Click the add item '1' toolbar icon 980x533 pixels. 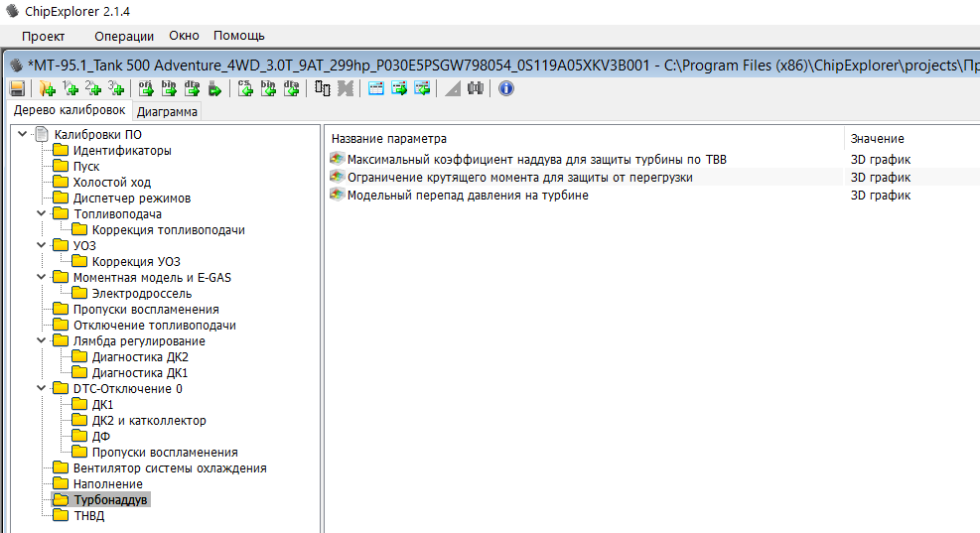click(x=71, y=88)
